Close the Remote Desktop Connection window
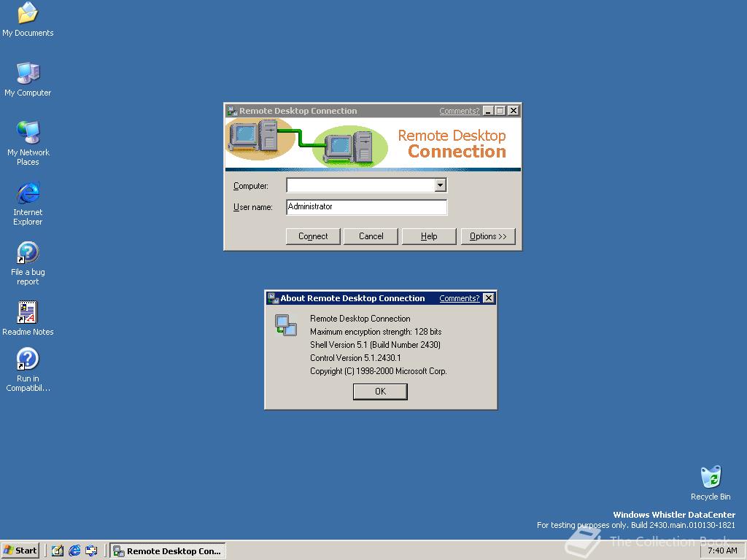The width and height of the screenshot is (747, 560). pyautogui.click(x=513, y=111)
